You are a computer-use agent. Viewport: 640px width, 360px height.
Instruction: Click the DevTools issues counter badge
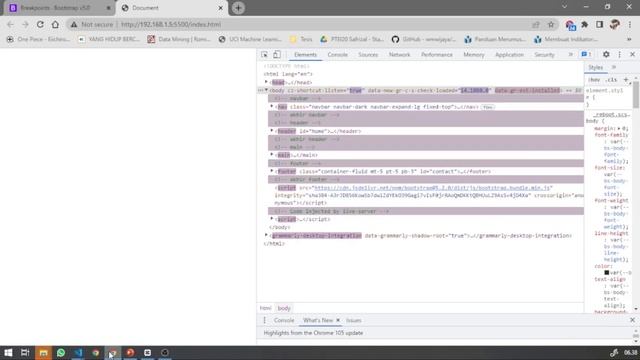point(586,55)
